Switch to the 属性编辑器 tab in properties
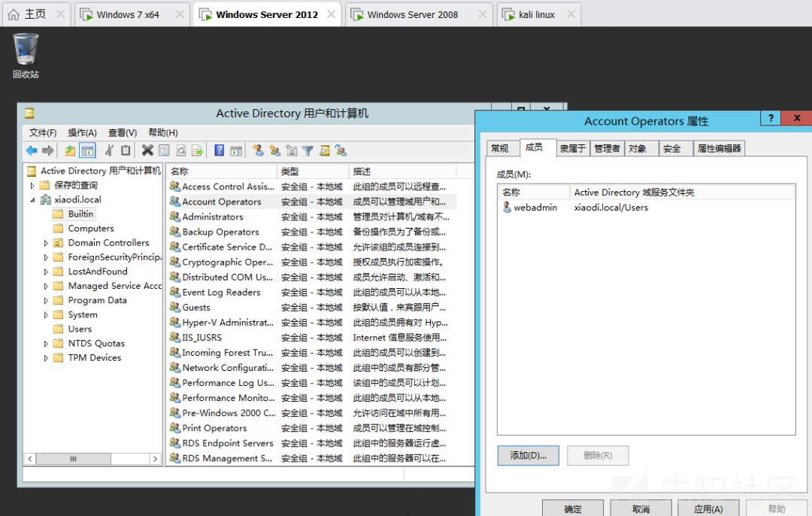 click(x=720, y=149)
